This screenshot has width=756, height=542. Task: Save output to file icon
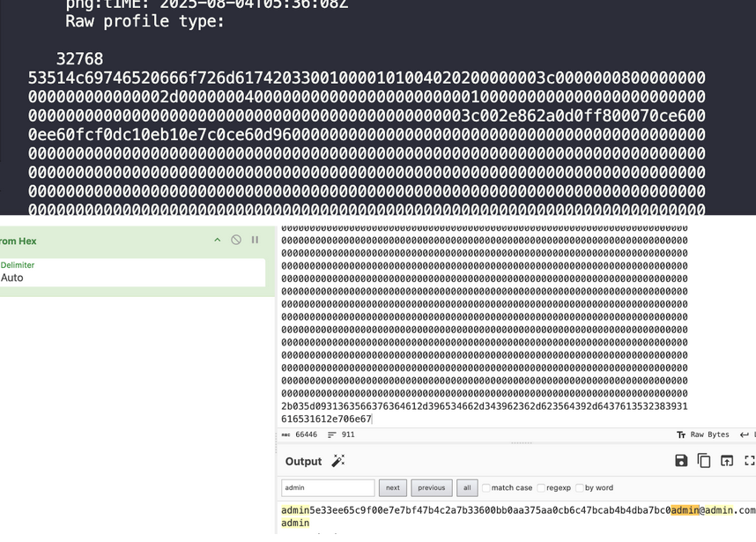pyautogui.click(x=681, y=461)
